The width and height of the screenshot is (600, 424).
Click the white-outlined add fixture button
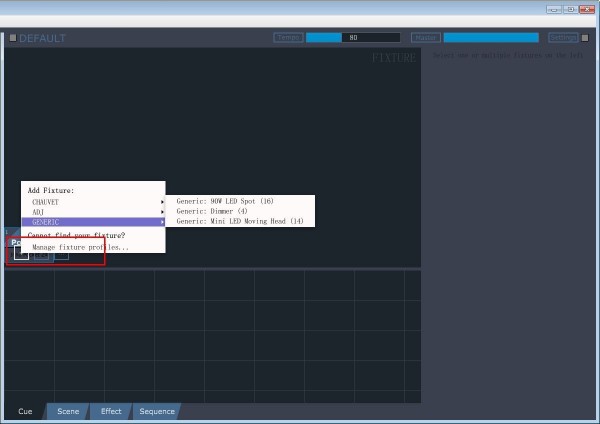point(21,253)
